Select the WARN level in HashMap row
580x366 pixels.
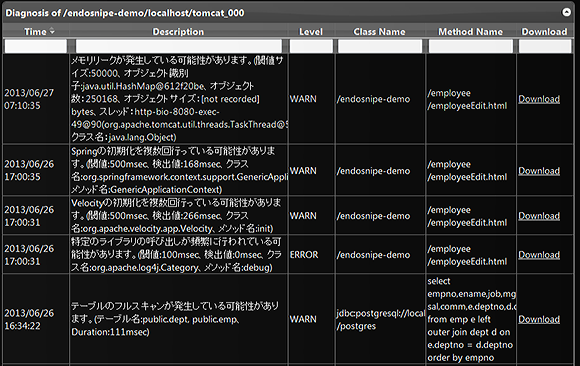tap(311, 99)
